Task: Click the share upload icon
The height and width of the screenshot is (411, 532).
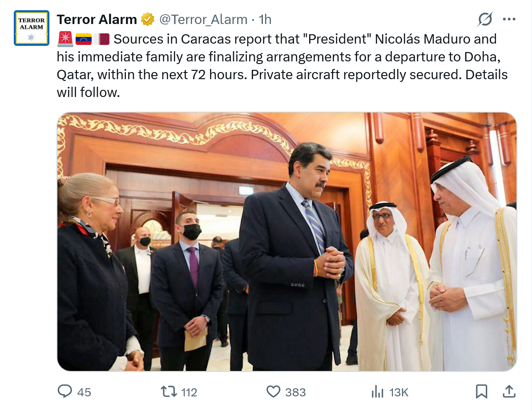Action: pos(509,391)
